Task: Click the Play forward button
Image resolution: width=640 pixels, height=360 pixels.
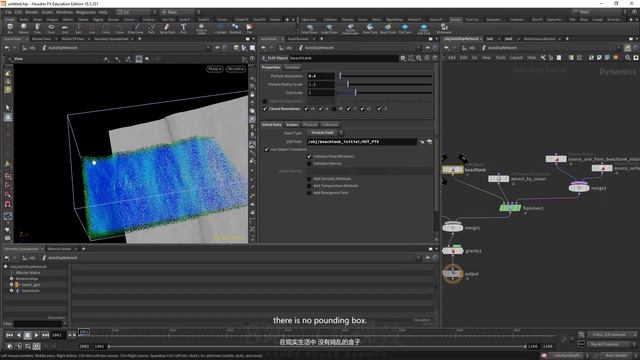Action: coord(36,335)
